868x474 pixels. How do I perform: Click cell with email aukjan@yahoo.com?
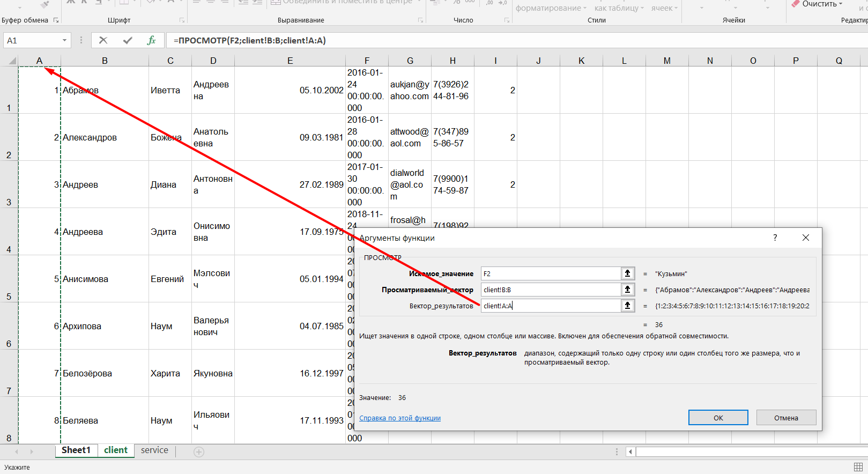pyautogui.click(x=410, y=90)
